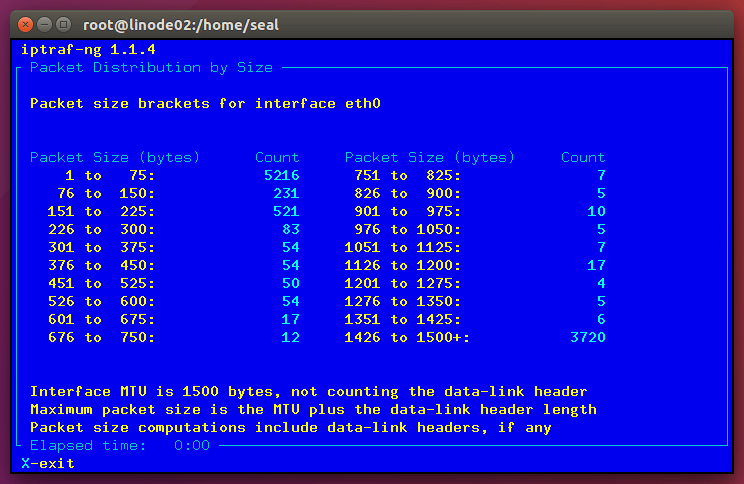Viewport: 744px width, 484px height.
Task: Click the row label 1126 to 1200
Action: tap(403, 265)
